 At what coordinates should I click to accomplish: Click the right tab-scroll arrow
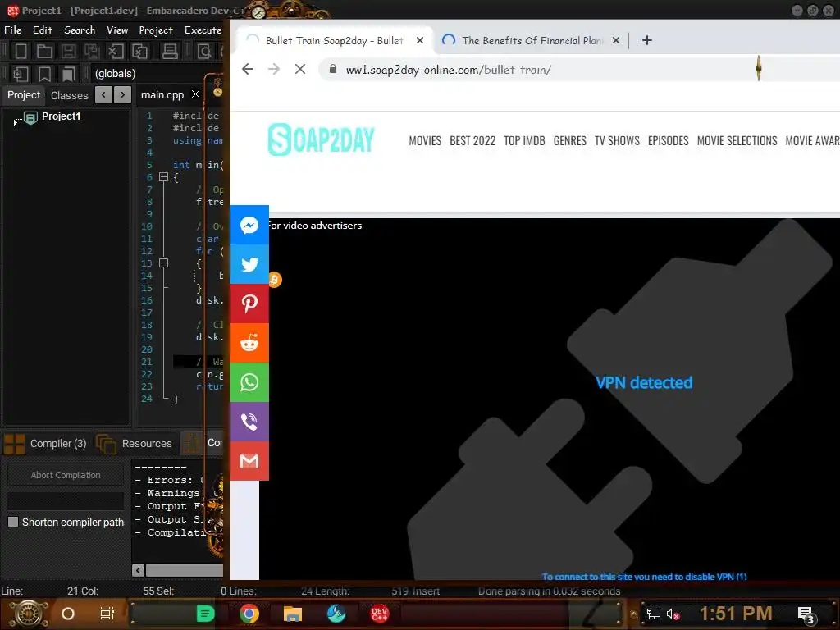[x=123, y=95]
